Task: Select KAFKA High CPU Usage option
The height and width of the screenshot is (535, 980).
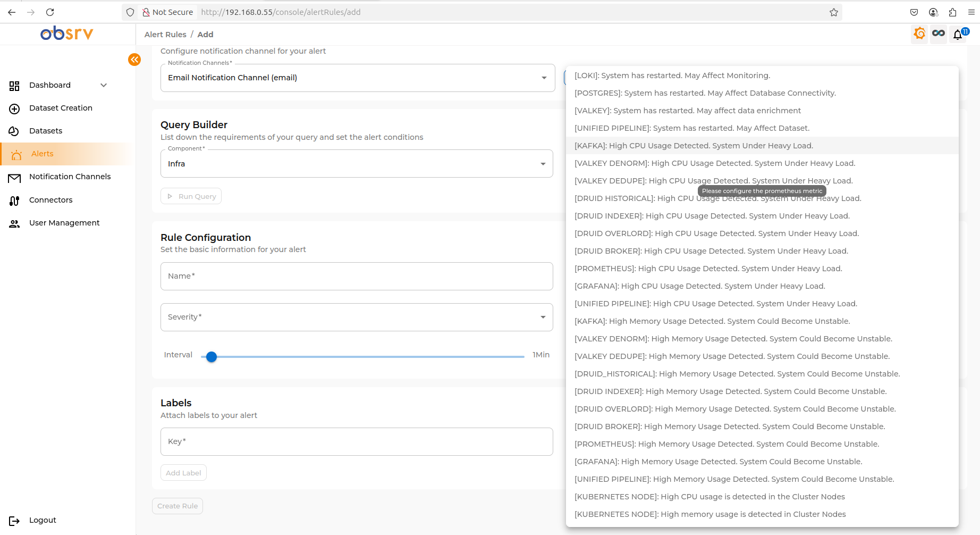Action: (762, 146)
